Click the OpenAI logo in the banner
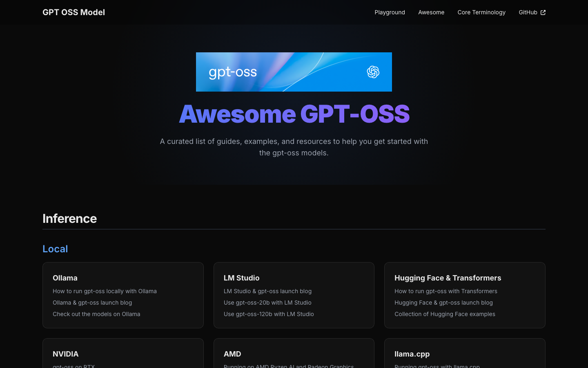This screenshot has height=368, width=588. [x=373, y=72]
